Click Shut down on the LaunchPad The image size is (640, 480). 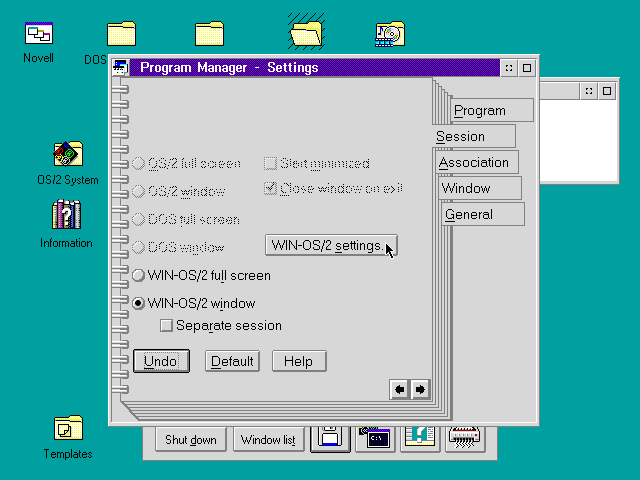pyautogui.click(x=191, y=440)
